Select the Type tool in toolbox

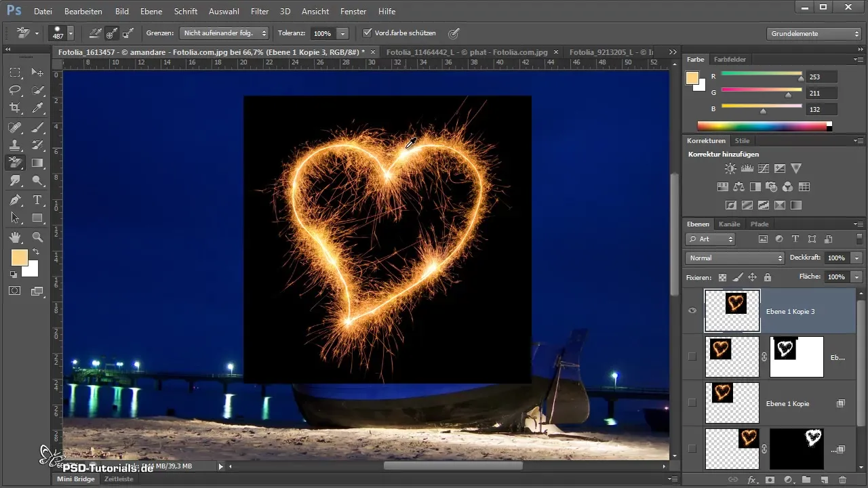[38, 200]
